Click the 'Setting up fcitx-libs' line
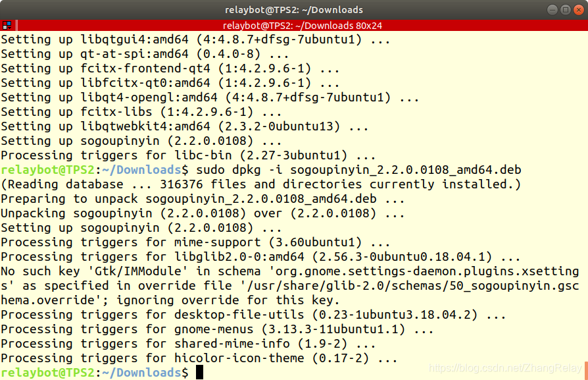 (x=141, y=112)
